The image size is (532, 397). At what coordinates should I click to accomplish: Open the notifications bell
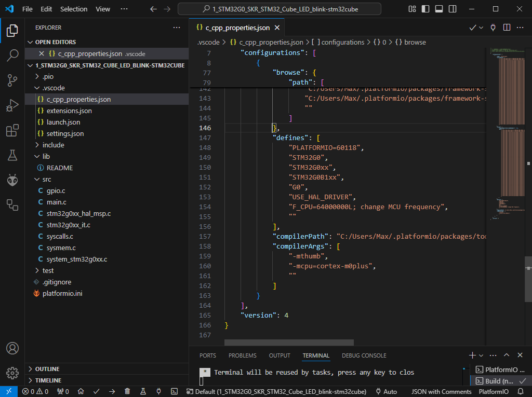click(521, 392)
